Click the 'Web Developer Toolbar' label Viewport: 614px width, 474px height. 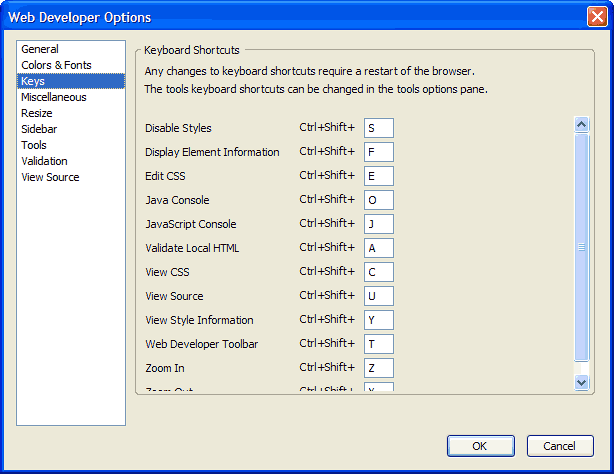coord(202,344)
